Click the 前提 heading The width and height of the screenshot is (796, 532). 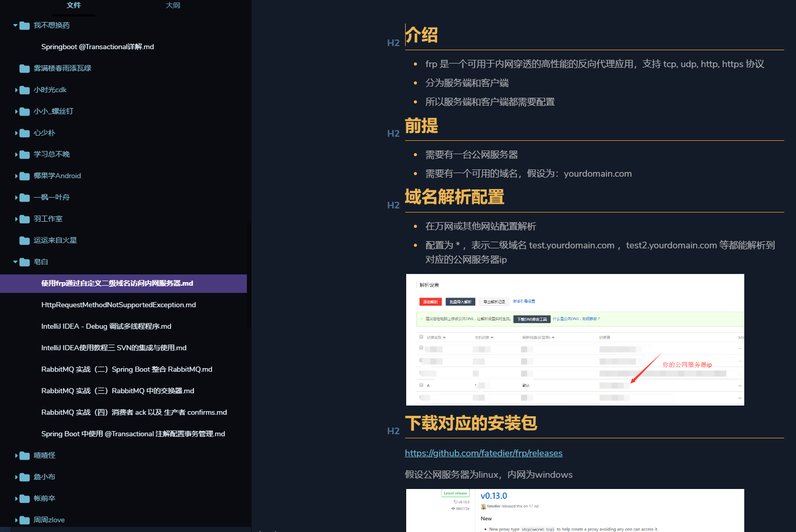(x=422, y=125)
